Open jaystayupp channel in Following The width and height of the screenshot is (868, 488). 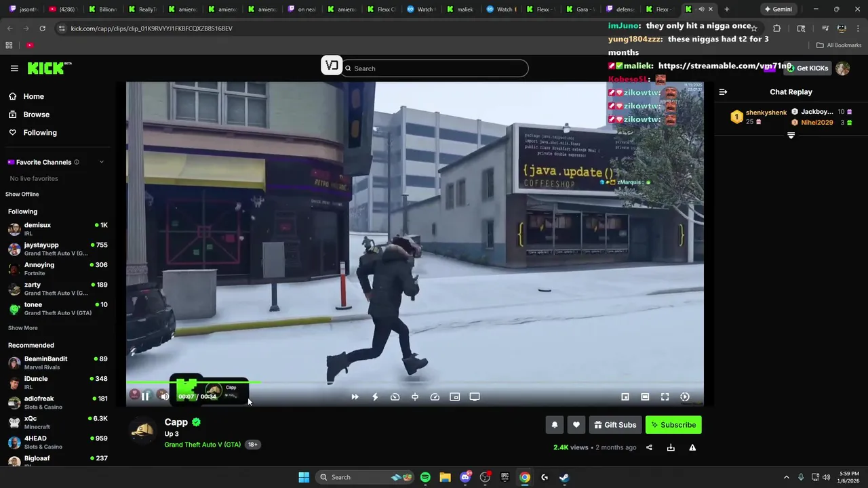click(x=57, y=249)
